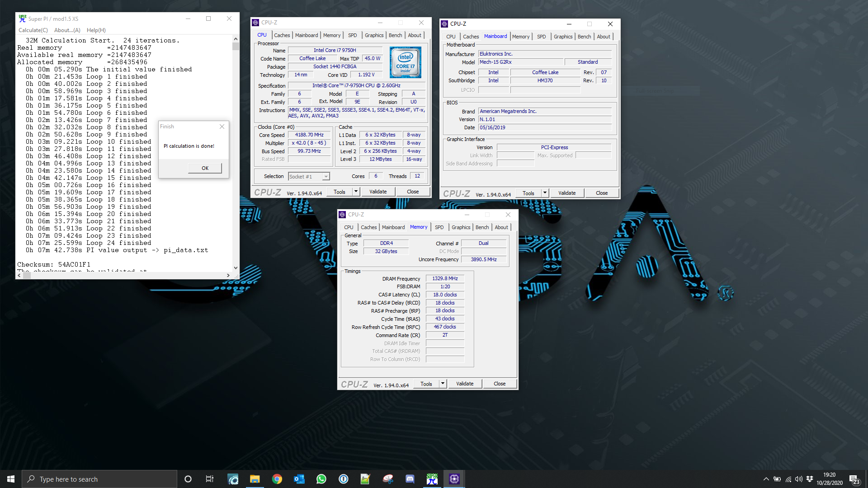Switch to Super PI taskbar icon
The height and width of the screenshot is (488, 868).
click(432, 479)
